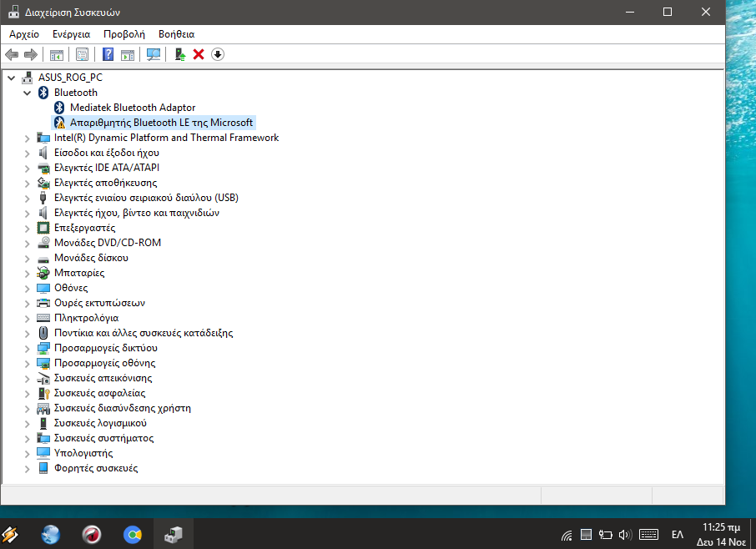The image size is (756, 549).
Task: Collapse the Bluetooth category
Action: pos(27,93)
